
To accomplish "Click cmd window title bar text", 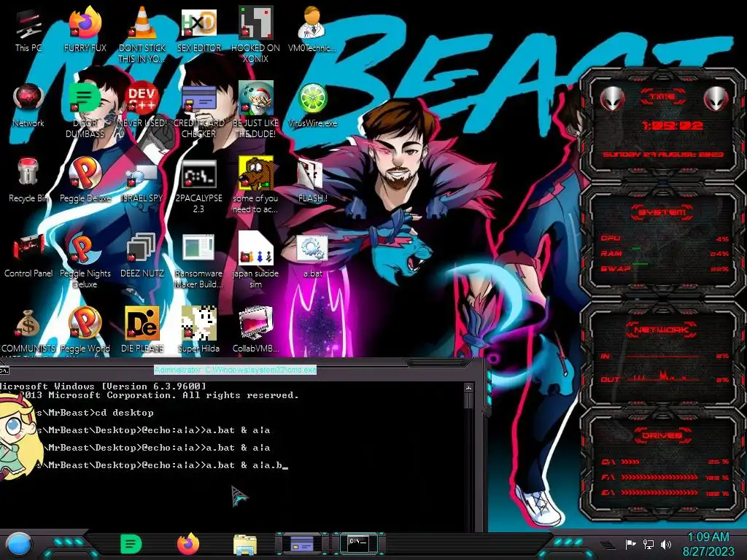I will [x=236, y=370].
